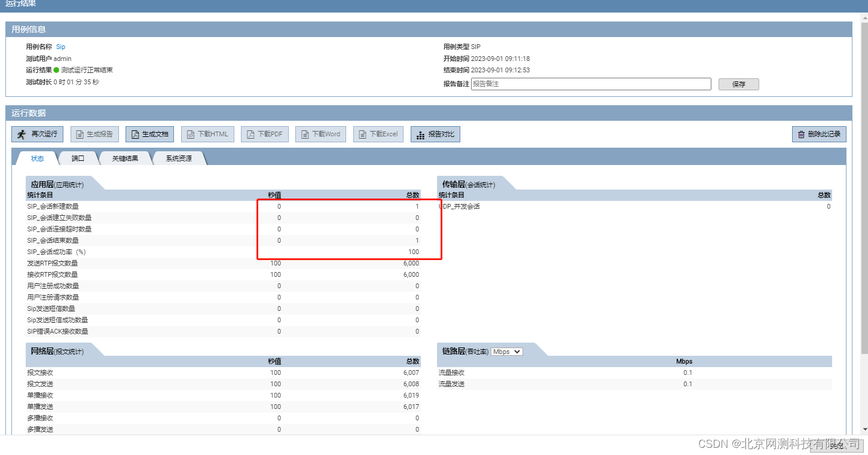
Task: Click the PDF file icon on 下载PDF
Action: [250, 135]
